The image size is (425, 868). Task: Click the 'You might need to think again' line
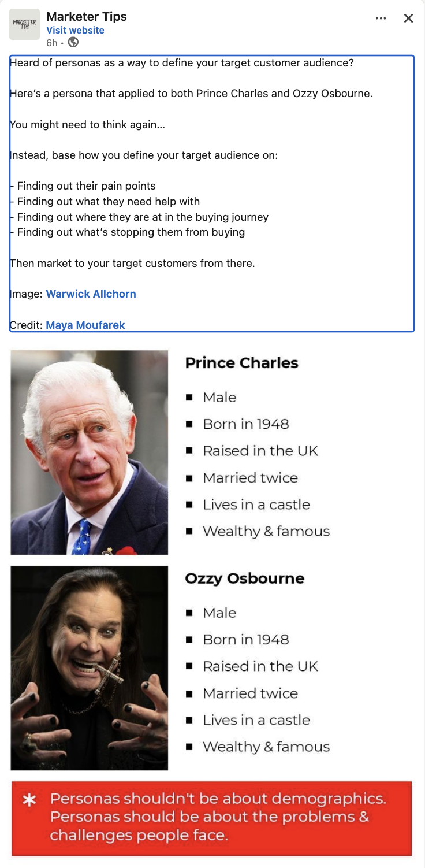click(88, 124)
